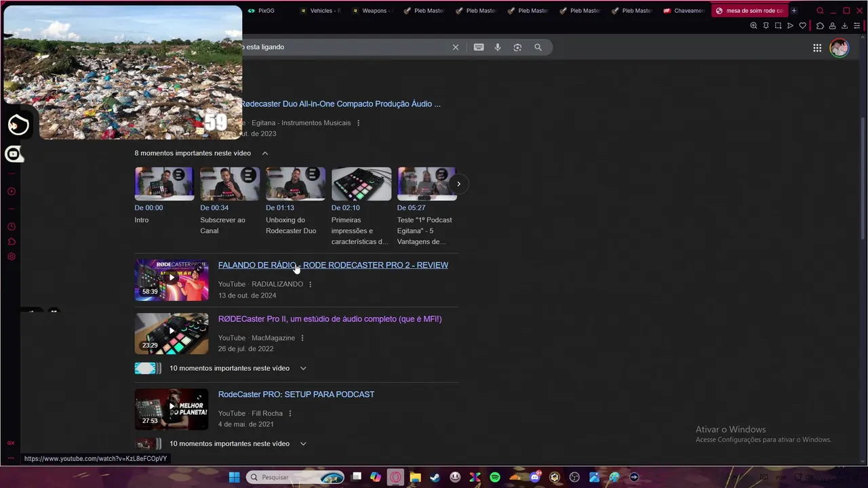Open new tab with plus button
This screenshot has height=488, width=868.
point(794,11)
